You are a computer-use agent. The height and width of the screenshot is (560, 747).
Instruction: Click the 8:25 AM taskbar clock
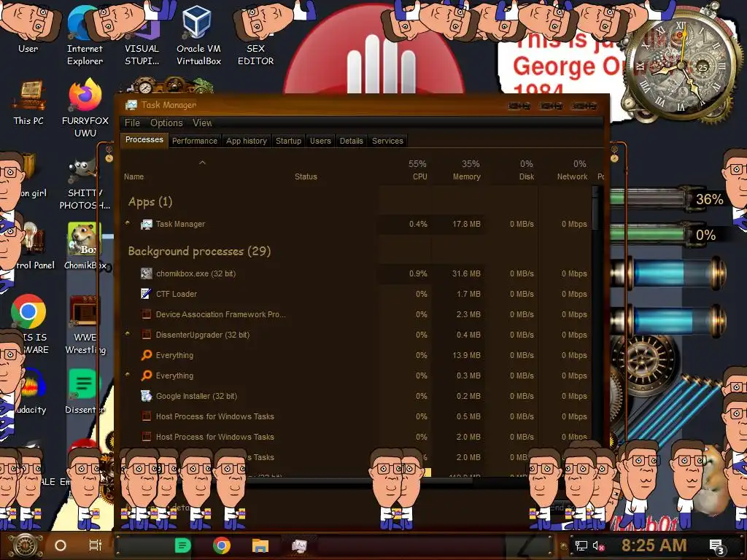(x=654, y=545)
